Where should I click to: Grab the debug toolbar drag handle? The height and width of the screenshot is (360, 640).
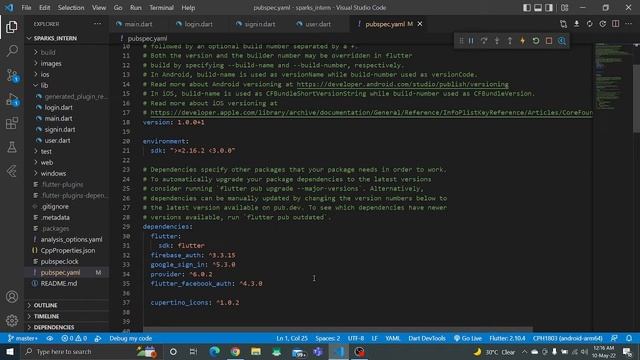click(461, 40)
